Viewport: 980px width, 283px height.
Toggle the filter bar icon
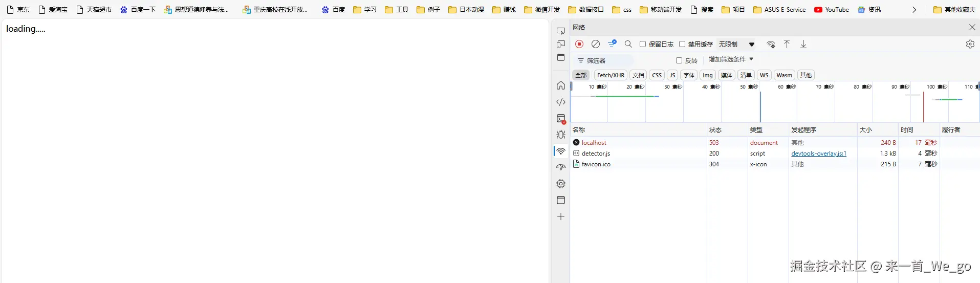612,44
